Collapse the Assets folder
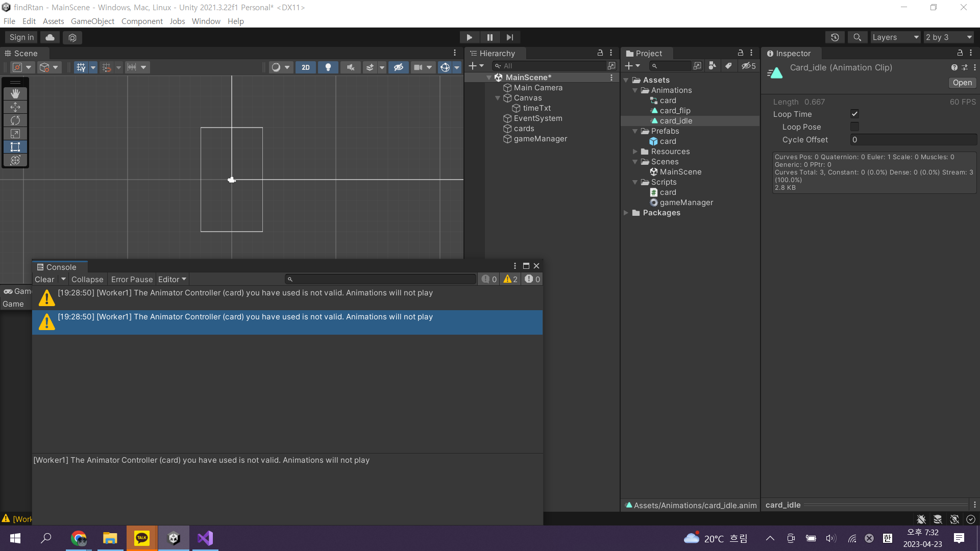980x551 pixels. coord(626,80)
